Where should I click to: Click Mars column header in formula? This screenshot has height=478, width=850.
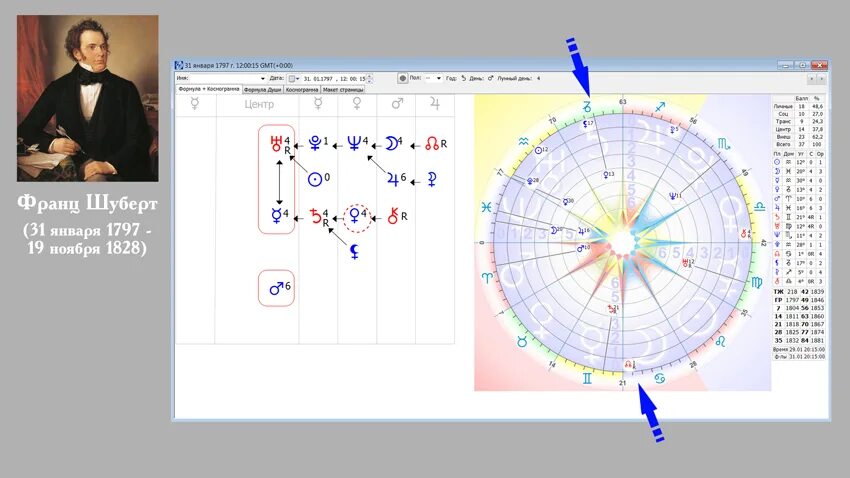(x=397, y=104)
